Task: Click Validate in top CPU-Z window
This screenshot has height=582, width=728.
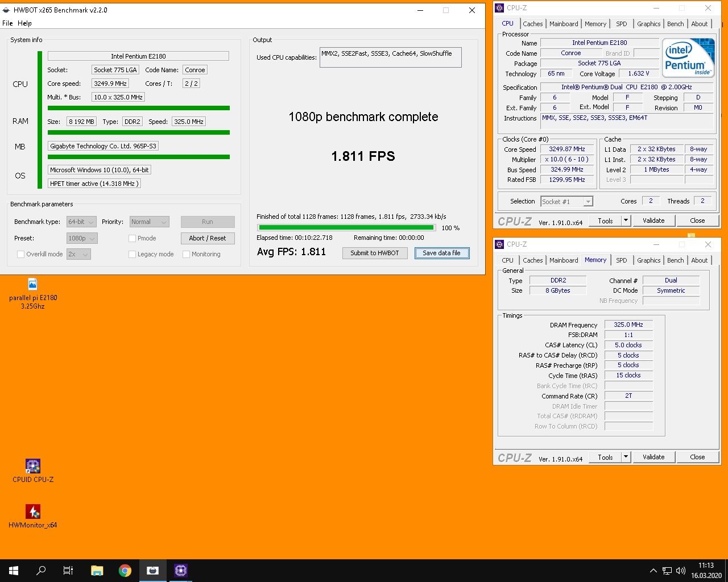Action: [x=653, y=221]
